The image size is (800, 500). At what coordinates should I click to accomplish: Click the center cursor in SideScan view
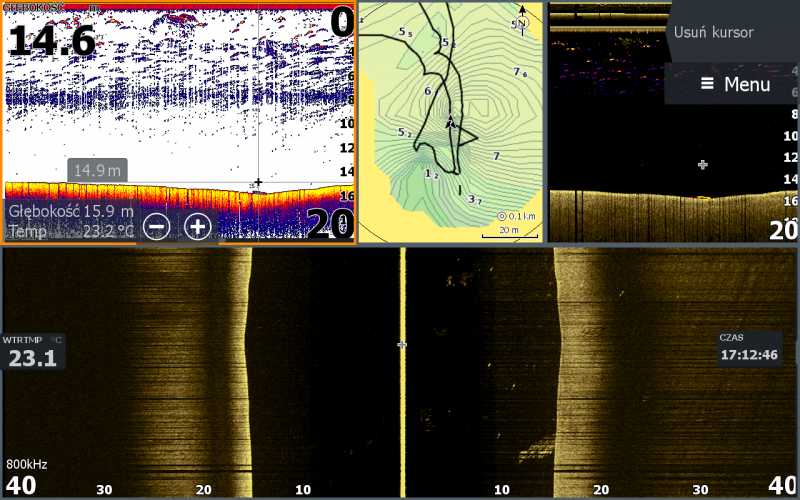pyautogui.click(x=402, y=344)
